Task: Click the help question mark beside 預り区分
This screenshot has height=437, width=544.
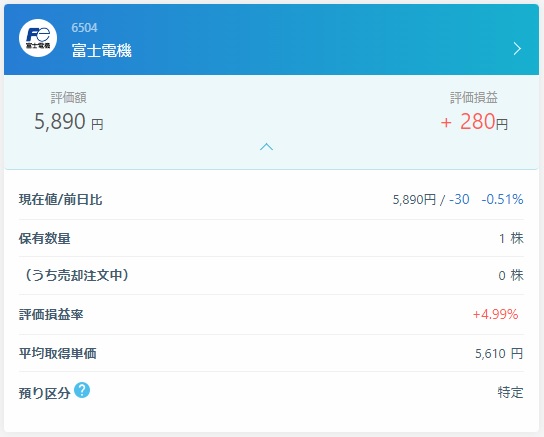Action: (x=82, y=390)
